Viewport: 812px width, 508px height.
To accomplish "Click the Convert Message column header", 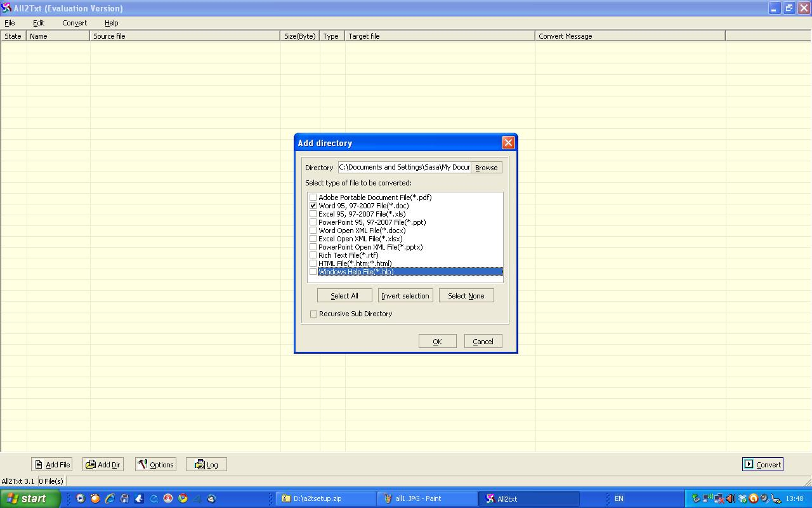I will 631,36.
